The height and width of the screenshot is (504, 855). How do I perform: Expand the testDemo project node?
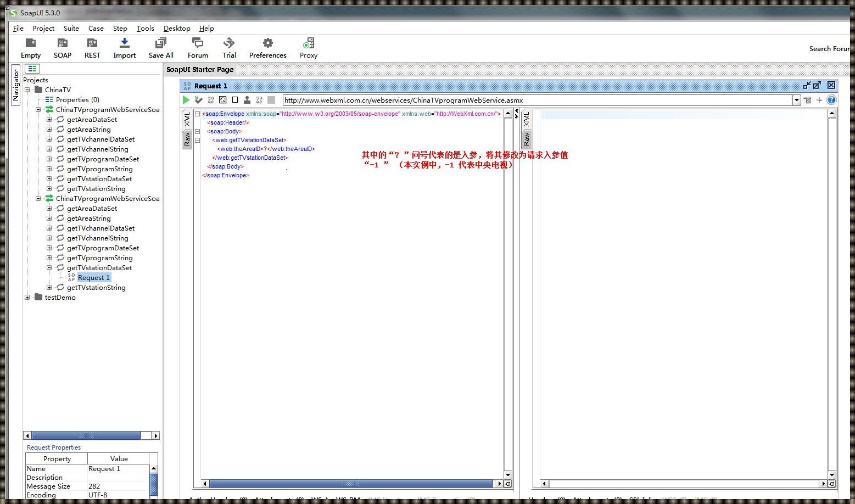(27, 297)
